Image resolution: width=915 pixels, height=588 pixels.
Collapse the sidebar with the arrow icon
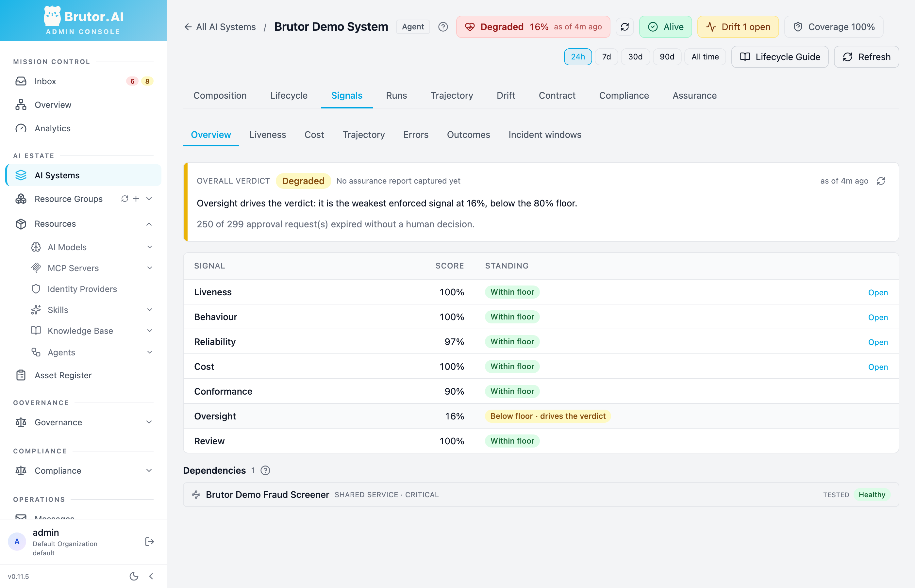tap(151, 576)
